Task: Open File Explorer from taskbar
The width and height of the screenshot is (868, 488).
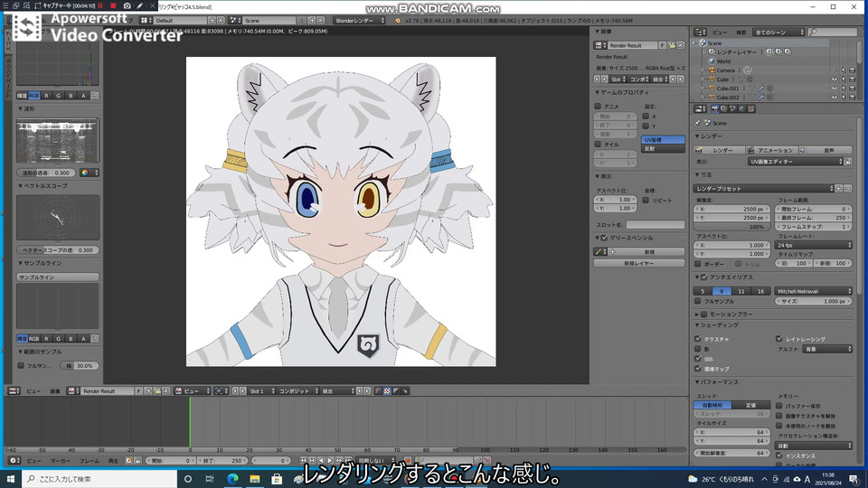Action: pos(255,479)
